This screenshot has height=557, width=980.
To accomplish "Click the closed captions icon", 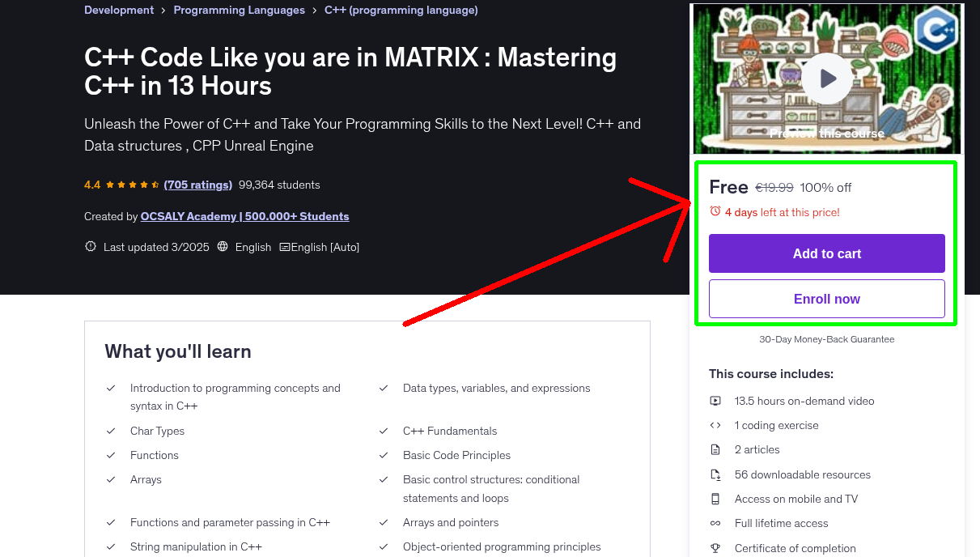I will 284,247.
